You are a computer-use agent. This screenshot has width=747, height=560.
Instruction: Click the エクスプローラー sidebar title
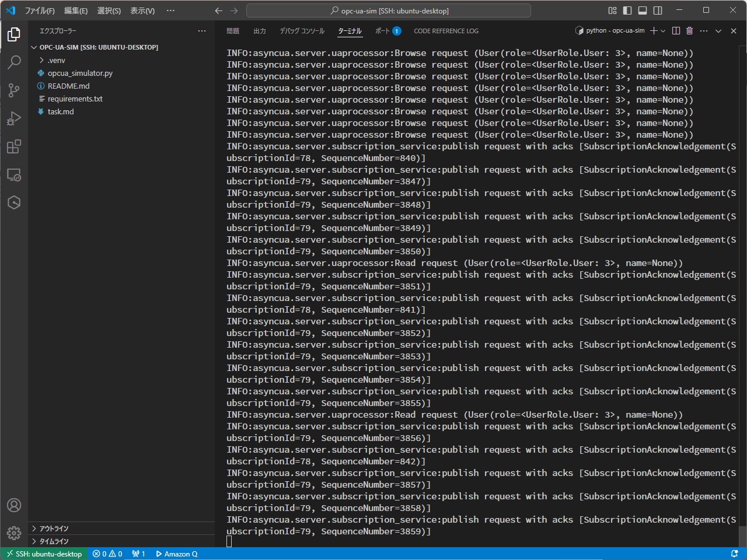coord(58,31)
